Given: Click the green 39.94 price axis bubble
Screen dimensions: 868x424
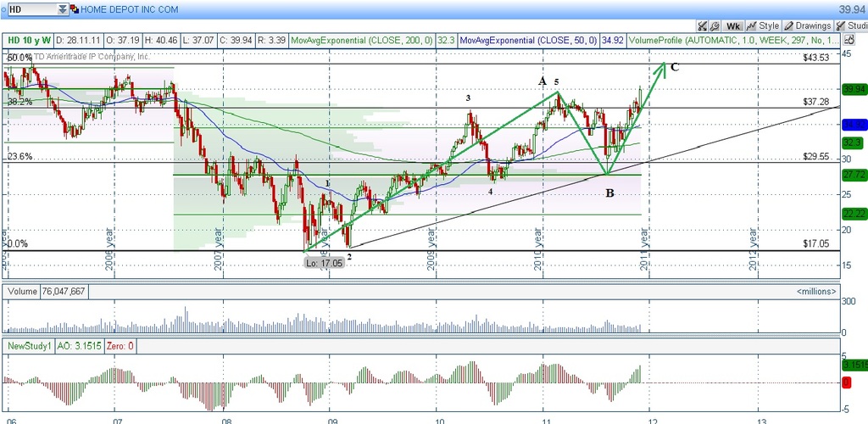Looking at the screenshot, I should click(x=853, y=89).
